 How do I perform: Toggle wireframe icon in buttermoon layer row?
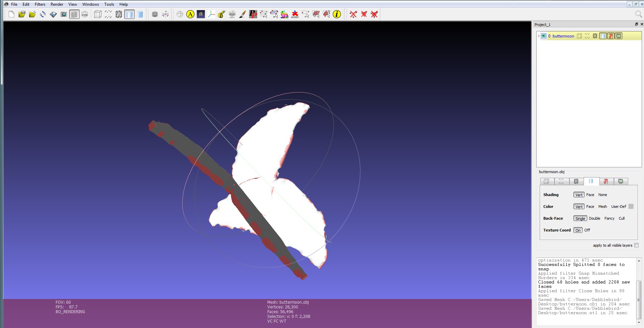point(595,36)
